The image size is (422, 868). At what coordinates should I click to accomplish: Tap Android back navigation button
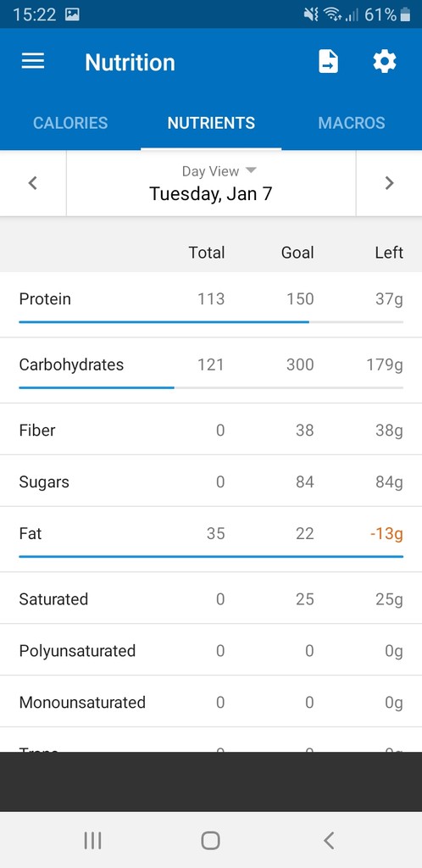(x=329, y=840)
